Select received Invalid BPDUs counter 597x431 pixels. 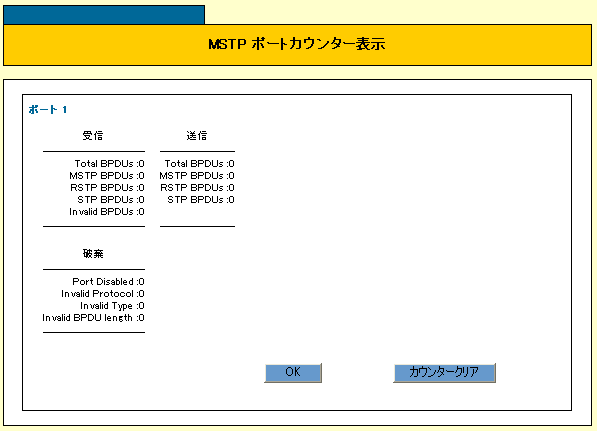[x=107, y=212]
